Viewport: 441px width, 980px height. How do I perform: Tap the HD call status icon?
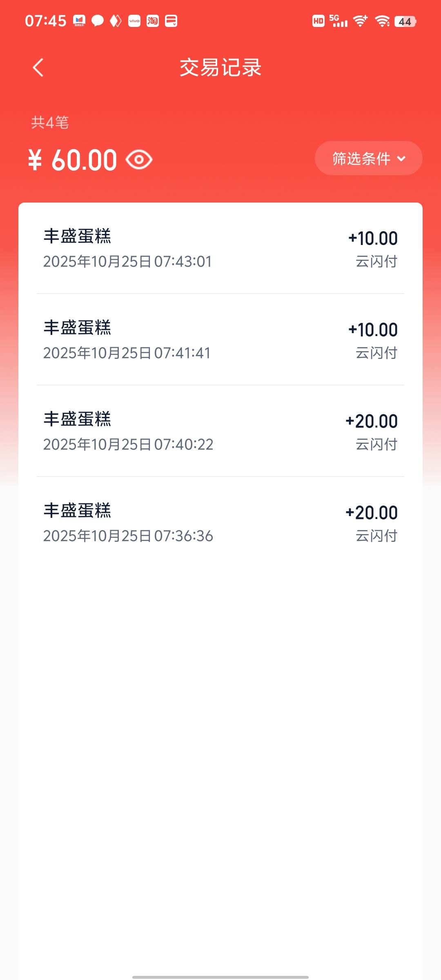(318, 21)
